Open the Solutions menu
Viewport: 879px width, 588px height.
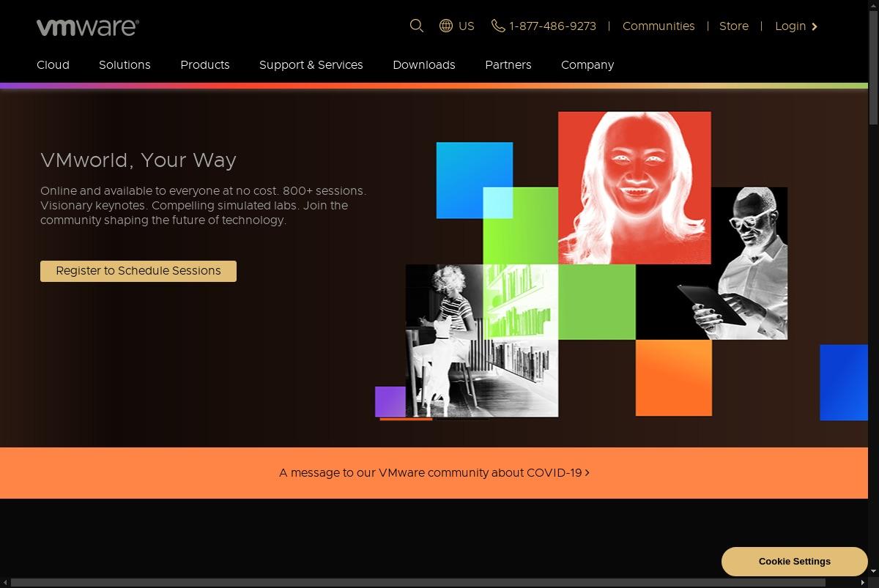(x=125, y=64)
